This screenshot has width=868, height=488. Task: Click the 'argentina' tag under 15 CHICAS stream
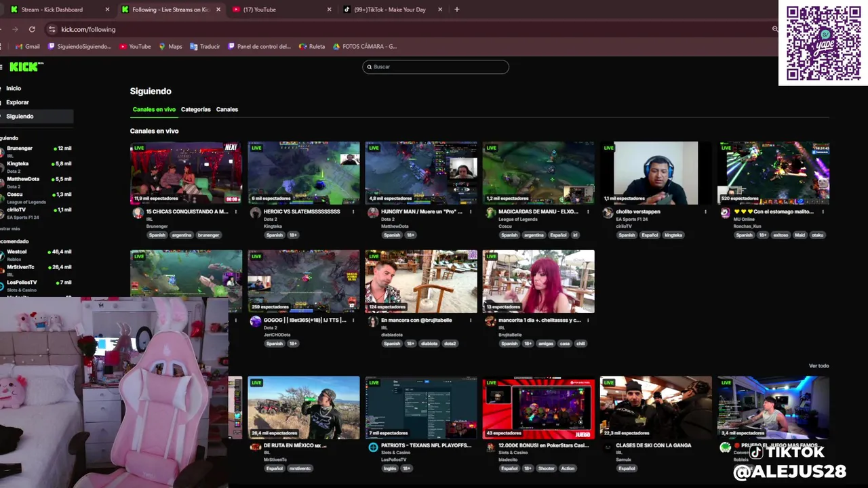(x=181, y=235)
